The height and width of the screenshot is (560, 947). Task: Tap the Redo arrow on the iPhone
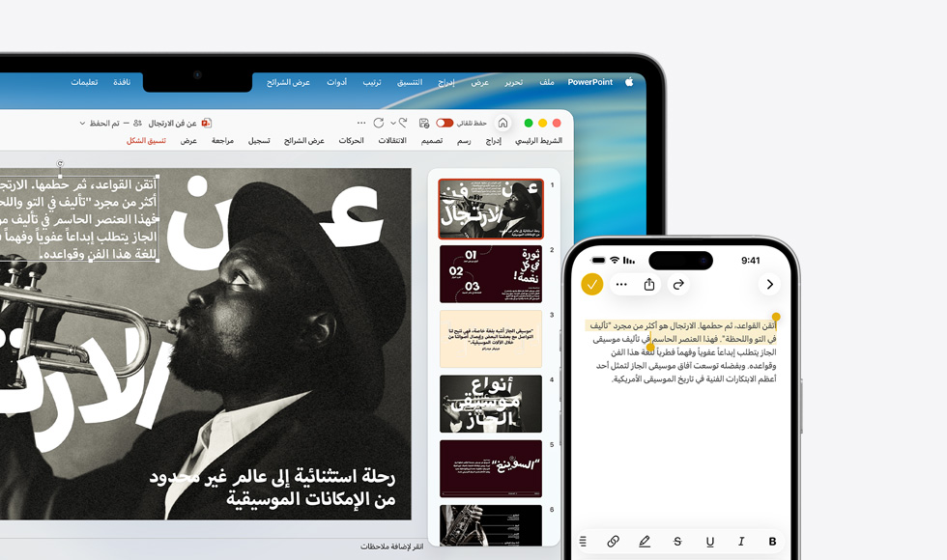coord(678,284)
